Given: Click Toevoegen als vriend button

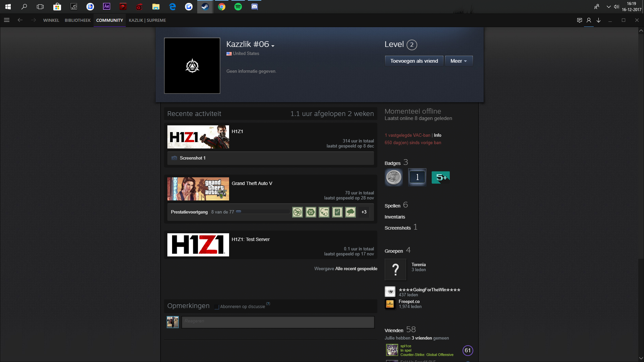Looking at the screenshot, I should pyautogui.click(x=414, y=61).
